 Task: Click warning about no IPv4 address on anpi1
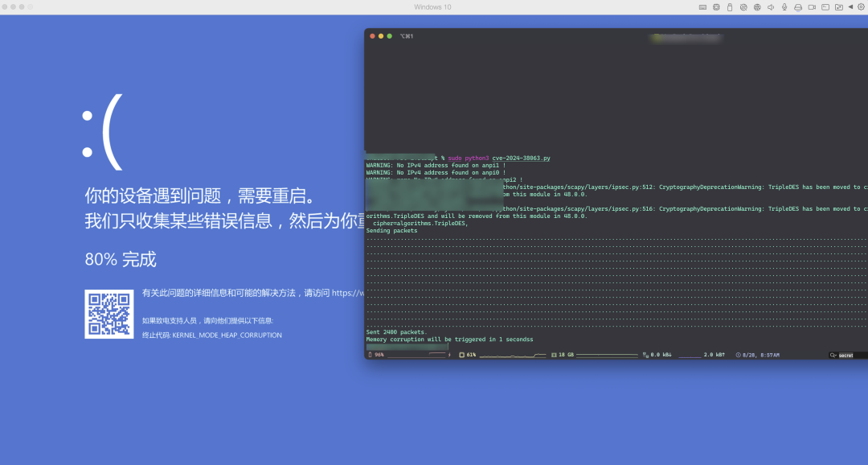click(x=436, y=165)
